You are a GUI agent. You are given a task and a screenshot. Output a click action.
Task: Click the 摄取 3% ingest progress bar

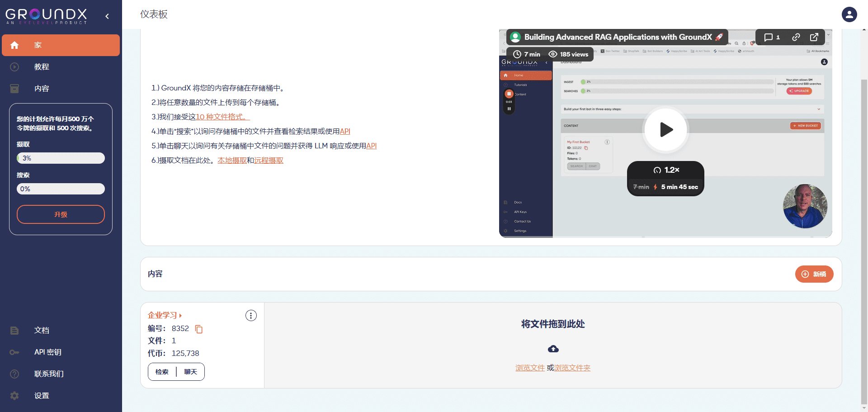[x=61, y=158]
